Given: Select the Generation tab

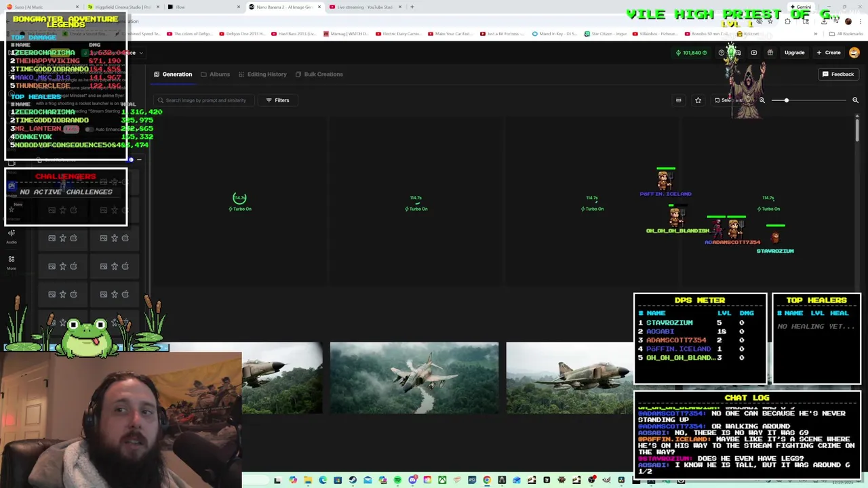Looking at the screenshot, I should point(173,74).
